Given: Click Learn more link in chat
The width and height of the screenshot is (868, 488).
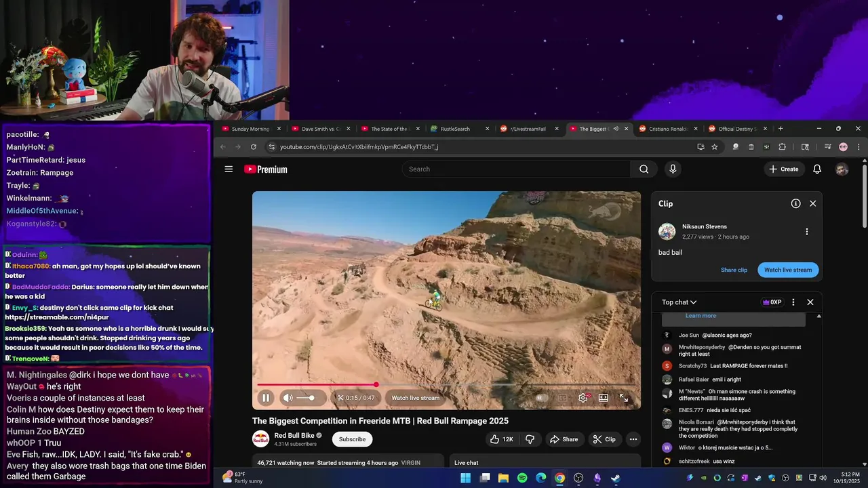Looking at the screenshot, I should tap(701, 316).
